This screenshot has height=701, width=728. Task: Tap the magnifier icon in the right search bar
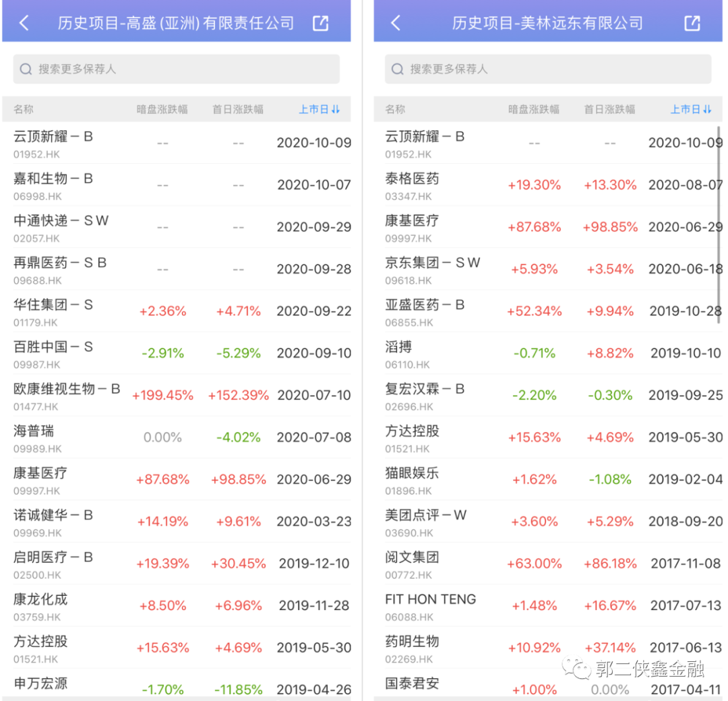tap(398, 69)
